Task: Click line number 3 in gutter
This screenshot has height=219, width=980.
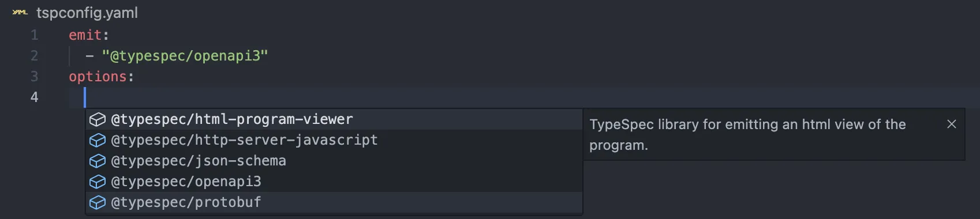Action: coord(35,77)
